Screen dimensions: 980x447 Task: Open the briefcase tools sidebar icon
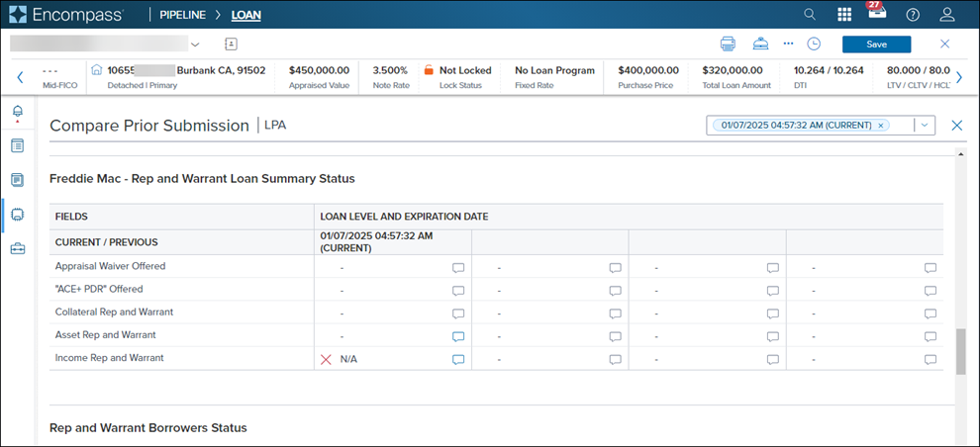tap(18, 249)
